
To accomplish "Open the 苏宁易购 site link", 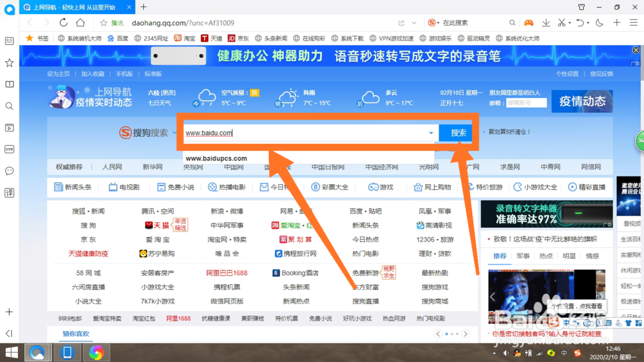I will 157,254.
